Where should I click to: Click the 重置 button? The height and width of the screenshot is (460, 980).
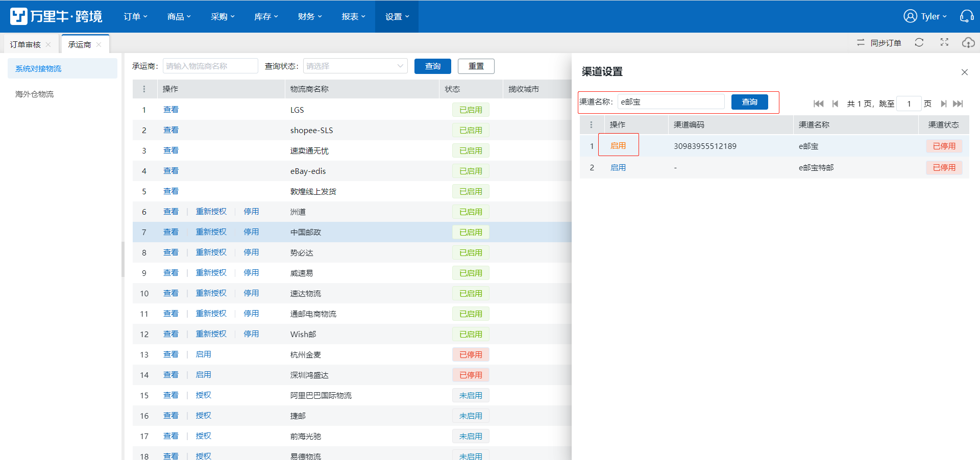(x=476, y=66)
